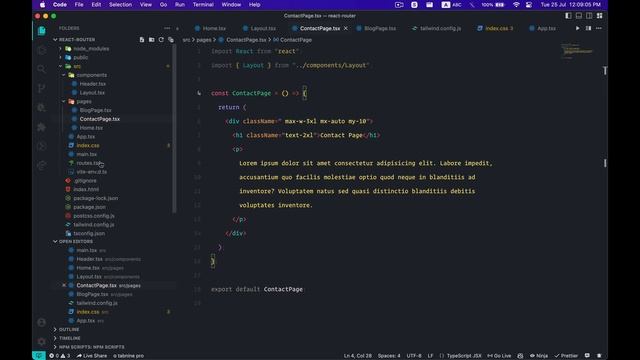The width and height of the screenshot is (640, 360).
Task: Click the editor minimap preview
Action: (578, 51)
